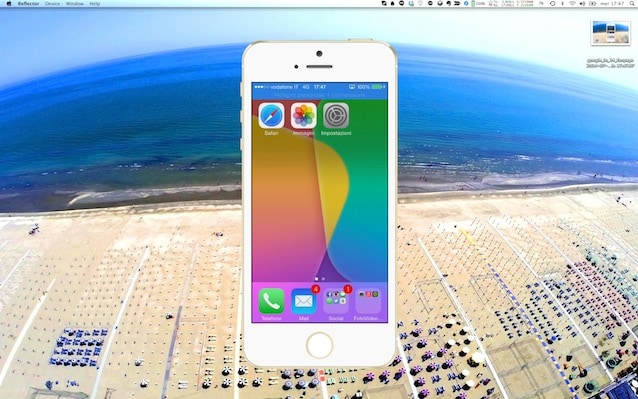Open the Reflector application menu

tap(28, 4)
